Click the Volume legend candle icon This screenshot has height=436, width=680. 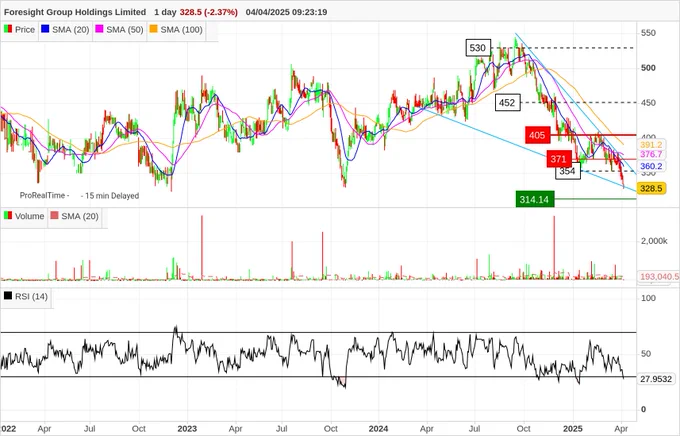(8, 215)
